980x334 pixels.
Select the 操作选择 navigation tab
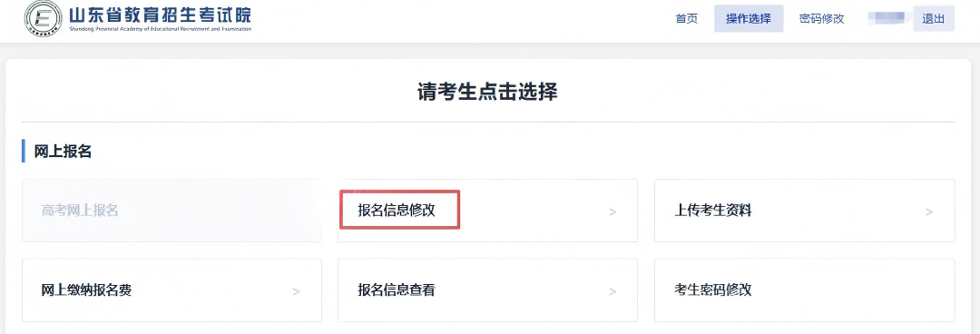coord(749,19)
